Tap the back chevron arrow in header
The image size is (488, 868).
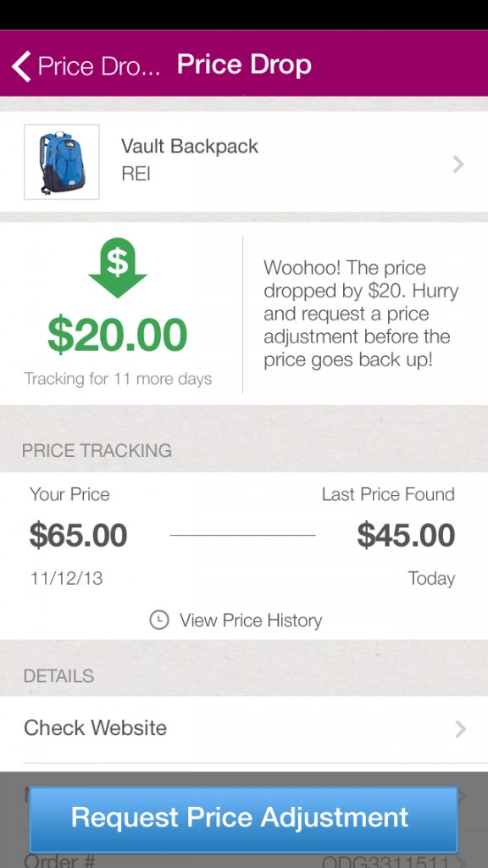[21, 66]
